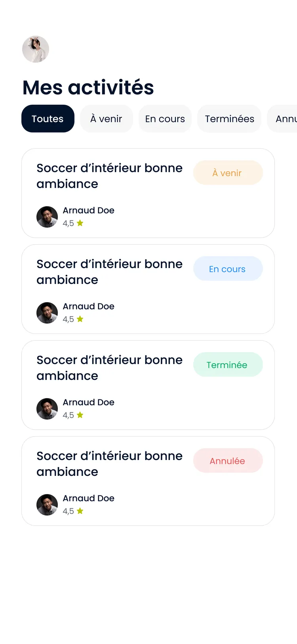Click the En cours status badge
297x644 pixels.
point(228,268)
